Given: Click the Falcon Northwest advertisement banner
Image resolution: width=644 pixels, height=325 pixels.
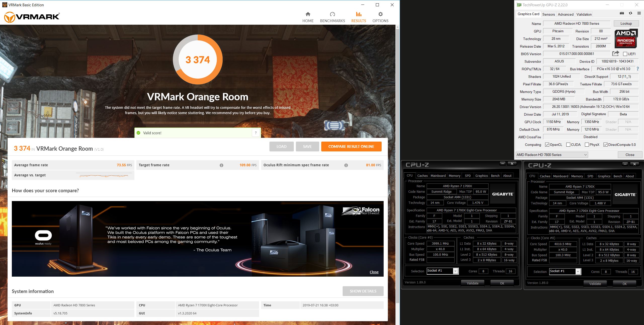Looking at the screenshot, I should (197, 239).
